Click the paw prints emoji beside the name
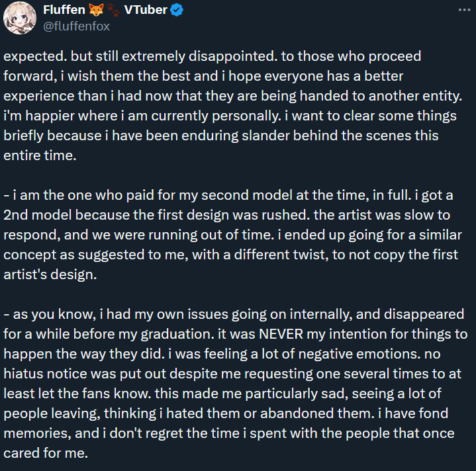Screen dimensions: 476x471 pyautogui.click(x=113, y=10)
